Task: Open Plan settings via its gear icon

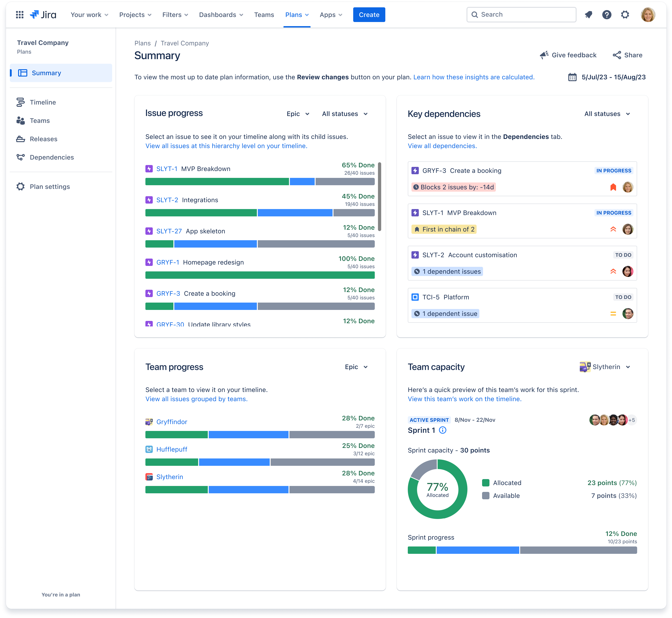Action: pyautogui.click(x=21, y=187)
